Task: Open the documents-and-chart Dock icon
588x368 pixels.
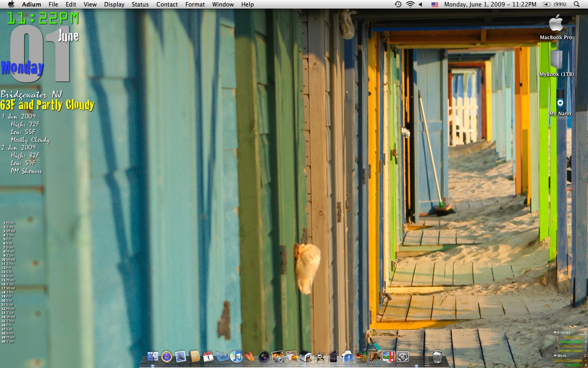Action: (x=292, y=357)
